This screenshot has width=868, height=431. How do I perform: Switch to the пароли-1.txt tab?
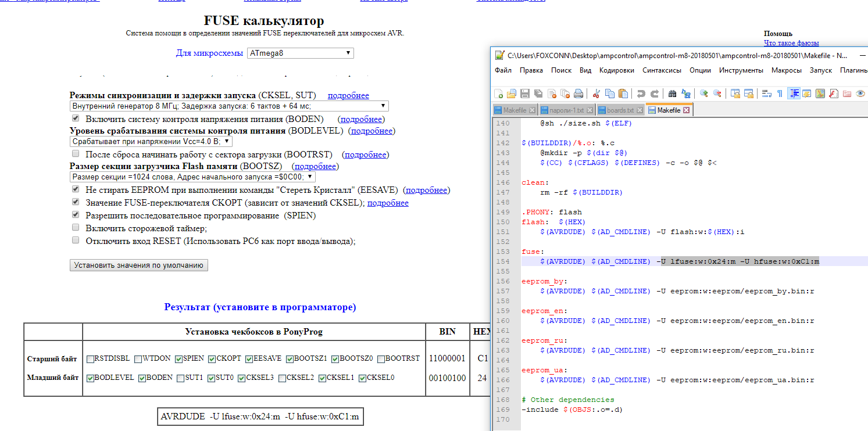[567, 110]
